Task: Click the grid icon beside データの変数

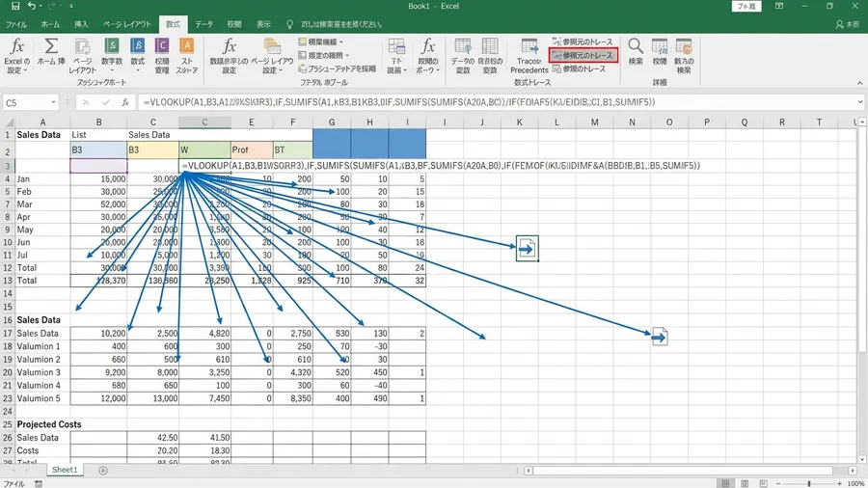Action: point(490,46)
